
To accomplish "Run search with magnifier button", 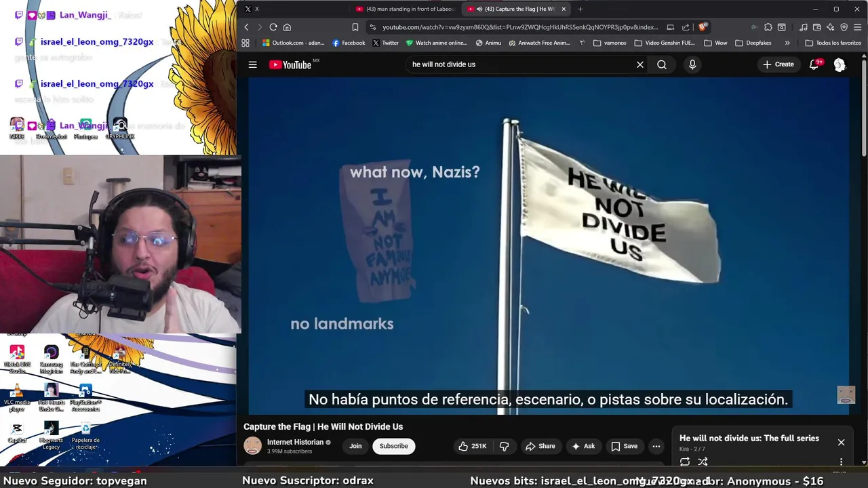I will [662, 64].
